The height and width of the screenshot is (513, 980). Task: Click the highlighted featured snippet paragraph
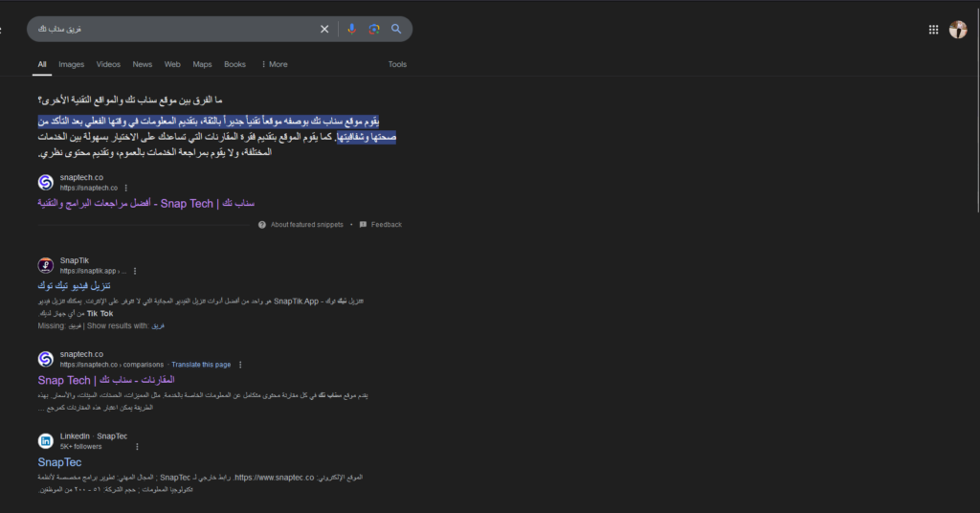(x=217, y=128)
